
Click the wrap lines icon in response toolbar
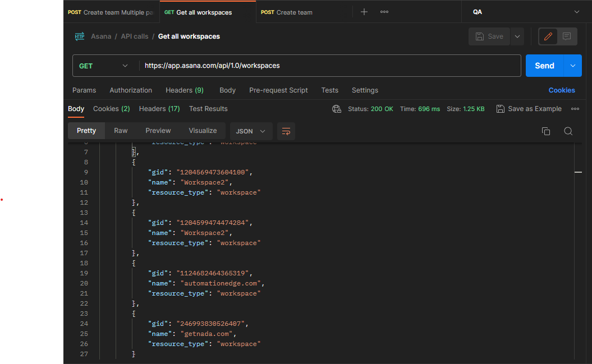[x=286, y=131]
